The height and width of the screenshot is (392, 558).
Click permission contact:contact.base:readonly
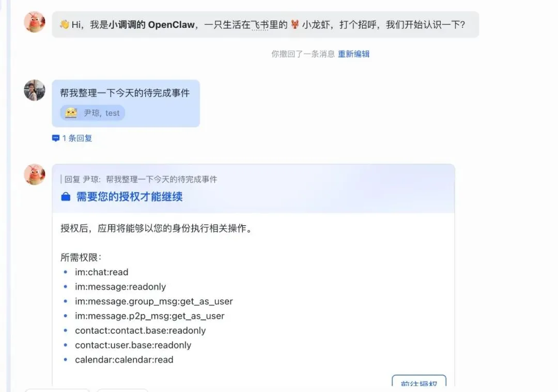point(140,331)
